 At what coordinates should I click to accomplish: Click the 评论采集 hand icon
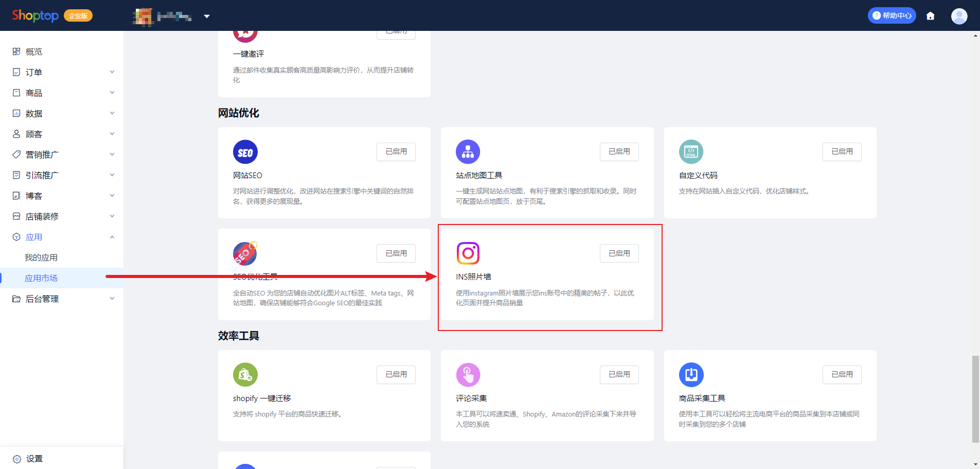click(468, 375)
